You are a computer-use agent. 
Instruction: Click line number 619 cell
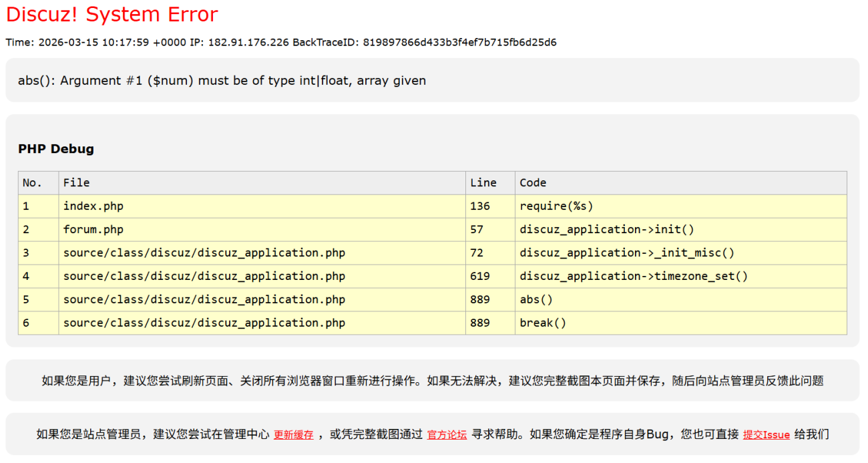(x=491, y=277)
